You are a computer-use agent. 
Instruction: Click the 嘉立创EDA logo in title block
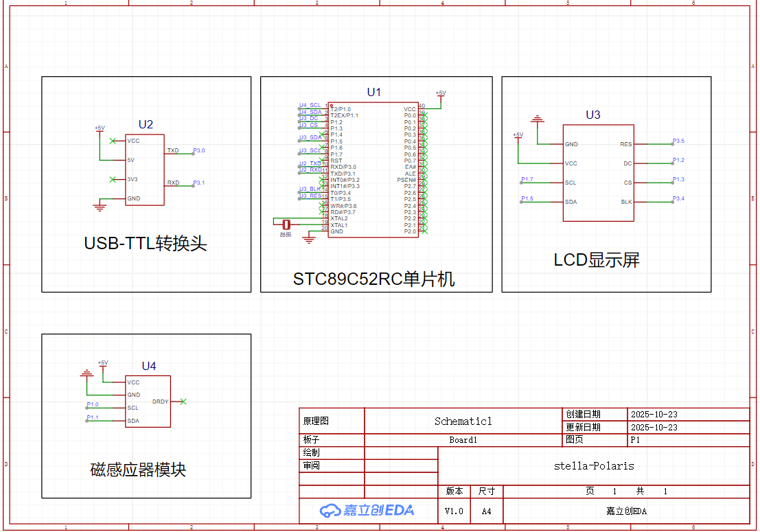(x=367, y=510)
